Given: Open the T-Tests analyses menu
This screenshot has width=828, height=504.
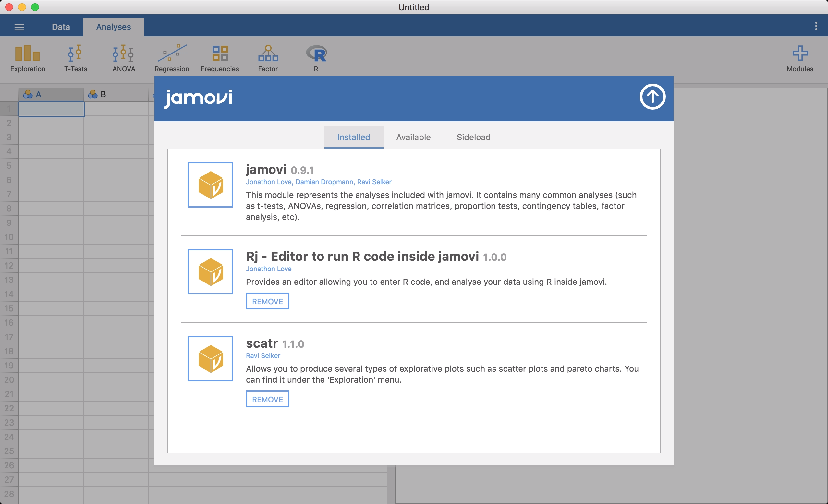Looking at the screenshot, I should point(76,58).
